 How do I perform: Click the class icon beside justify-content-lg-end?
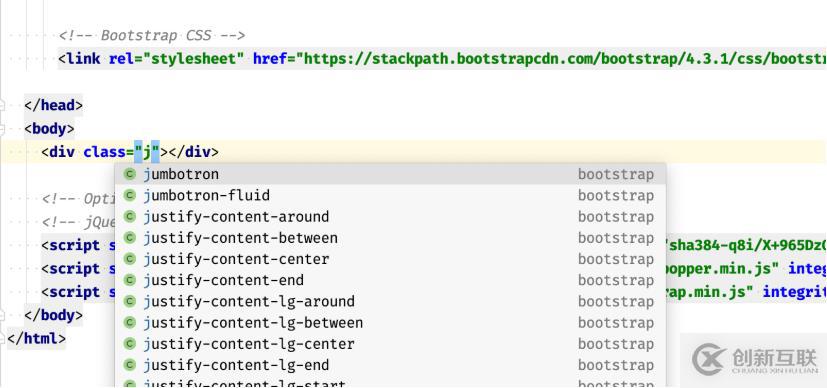130,365
